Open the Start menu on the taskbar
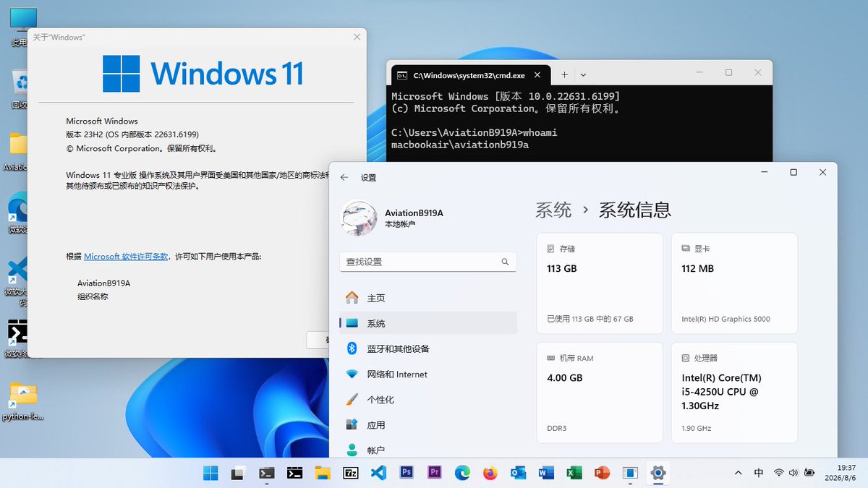The image size is (868, 488). pos(210,474)
